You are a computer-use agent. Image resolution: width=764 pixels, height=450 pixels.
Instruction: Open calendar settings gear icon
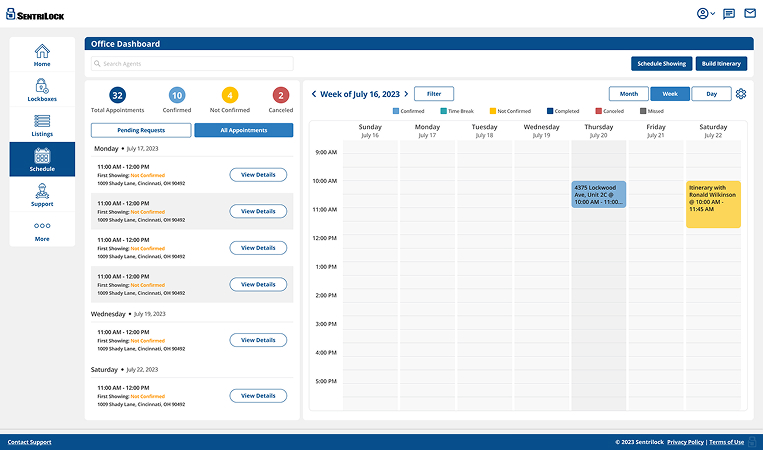click(x=741, y=94)
